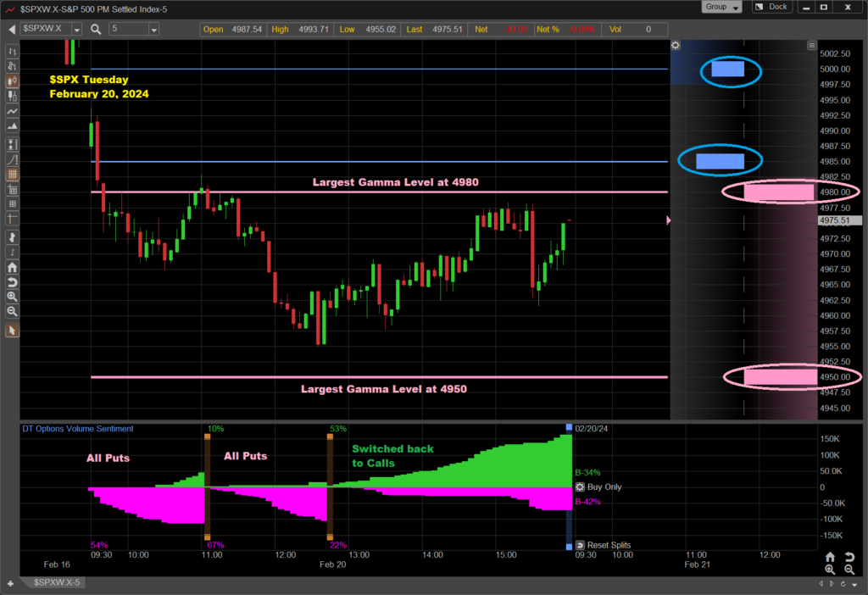Select the candlestick chart type icon
The width and height of the screenshot is (868, 595).
pos(12,81)
